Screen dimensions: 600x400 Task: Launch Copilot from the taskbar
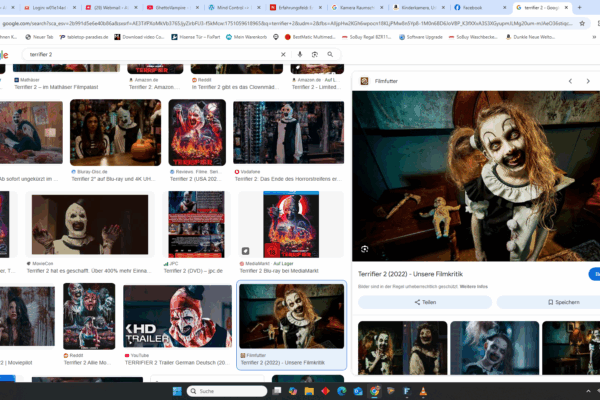[x=293, y=391]
